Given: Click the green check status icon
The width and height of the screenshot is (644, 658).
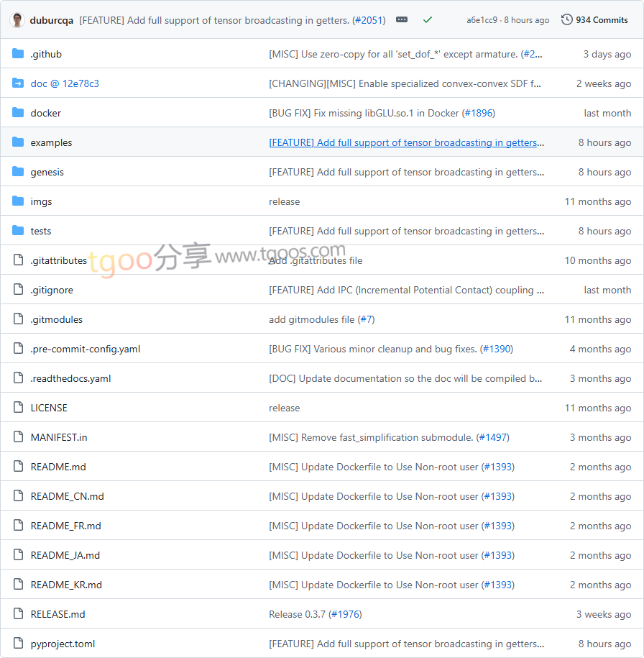Looking at the screenshot, I should tap(428, 20).
